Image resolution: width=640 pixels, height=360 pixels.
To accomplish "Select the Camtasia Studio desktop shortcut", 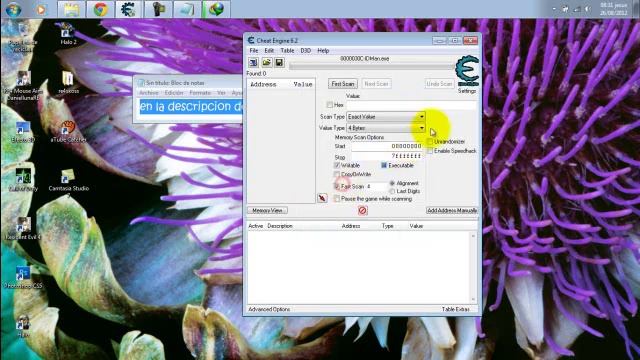I will (x=68, y=181).
